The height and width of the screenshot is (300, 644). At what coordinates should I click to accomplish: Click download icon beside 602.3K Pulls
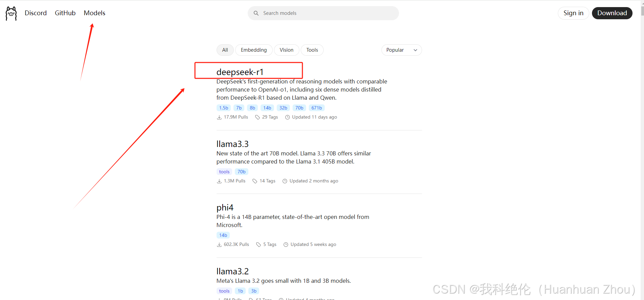[x=219, y=245]
